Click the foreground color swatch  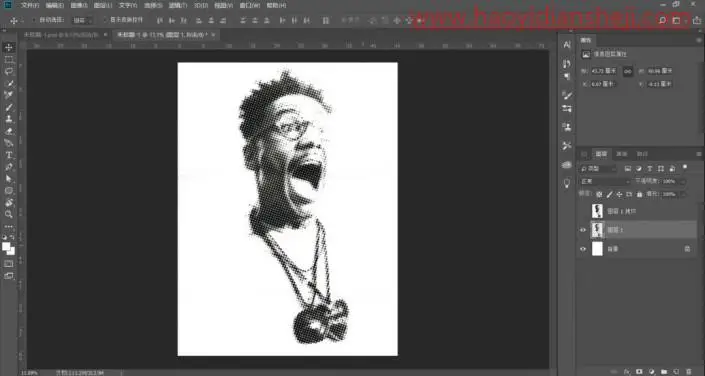pyautogui.click(x=6, y=246)
